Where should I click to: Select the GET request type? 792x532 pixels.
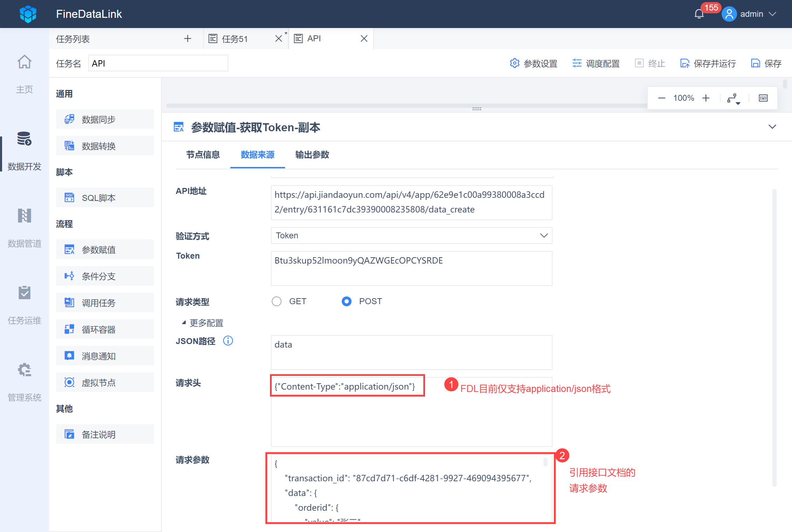pos(277,301)
